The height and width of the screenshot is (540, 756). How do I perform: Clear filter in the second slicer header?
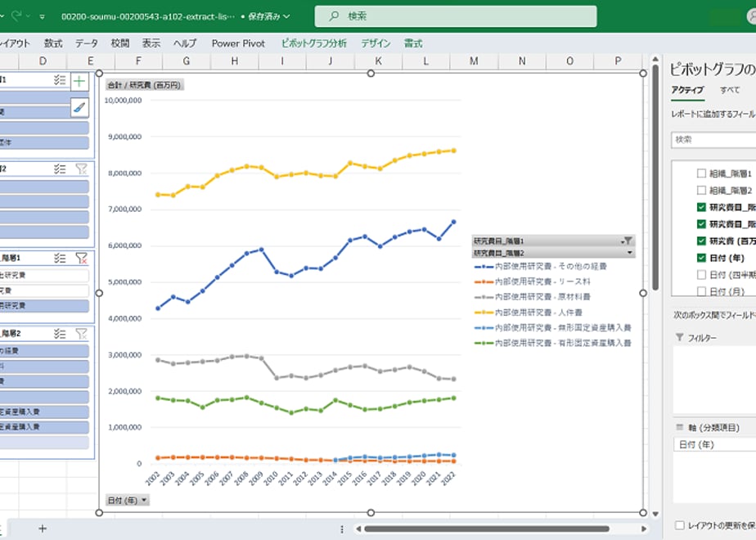[x=82, y=169]
